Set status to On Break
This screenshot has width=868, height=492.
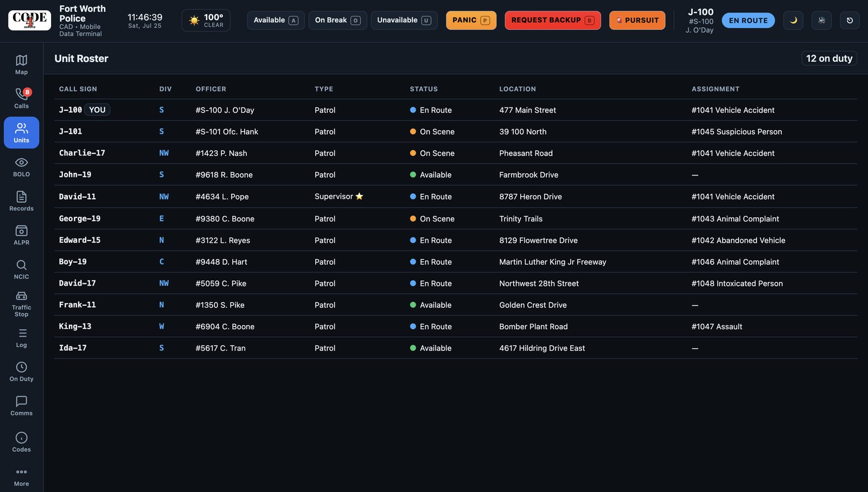(x=337, y=21)
